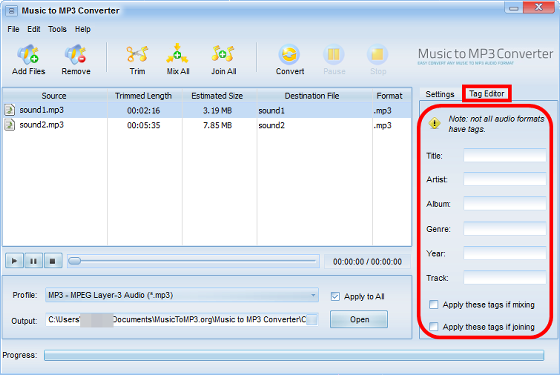Switch to the Tag Editor tab

tap(486, 94)
